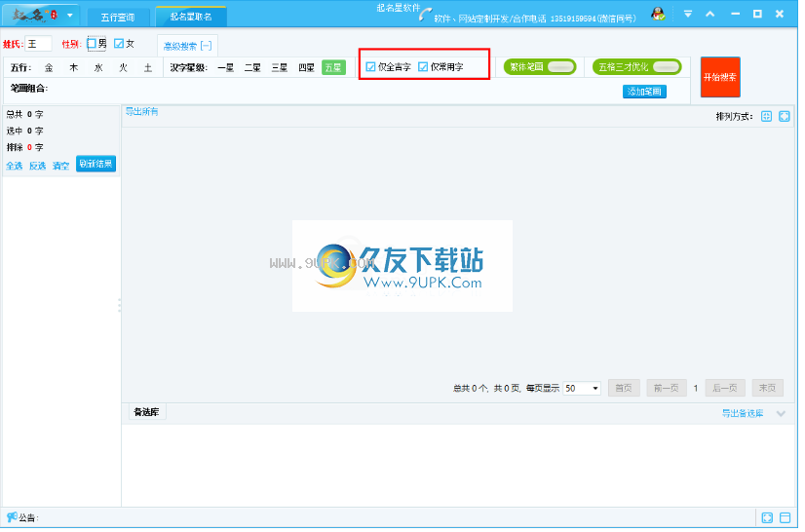Click the 全选 select-all link
805x532 pixels.
pos(15,167)
